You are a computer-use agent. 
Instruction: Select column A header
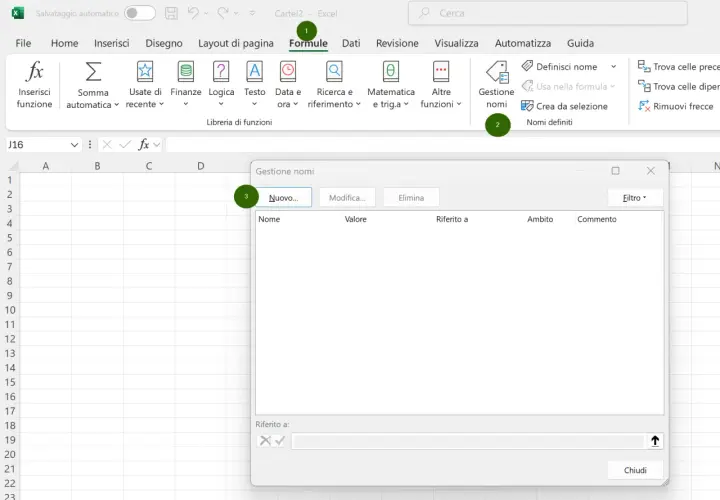coord(45,166)
